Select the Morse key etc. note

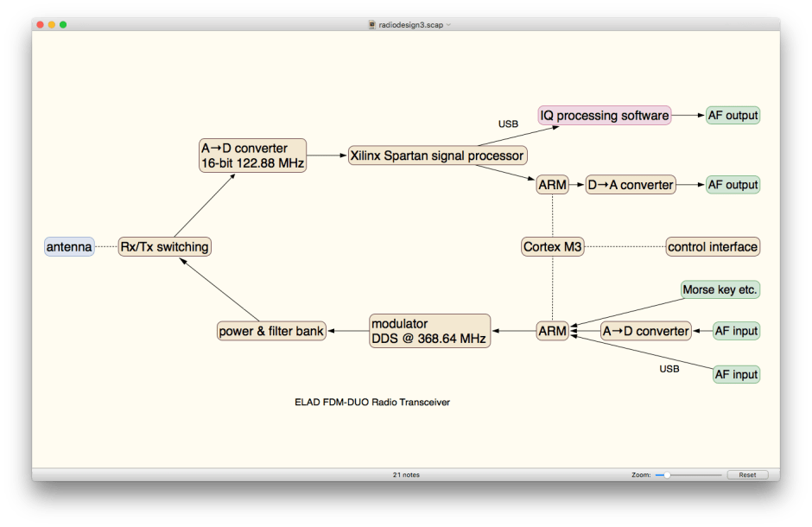pos(720,289)
